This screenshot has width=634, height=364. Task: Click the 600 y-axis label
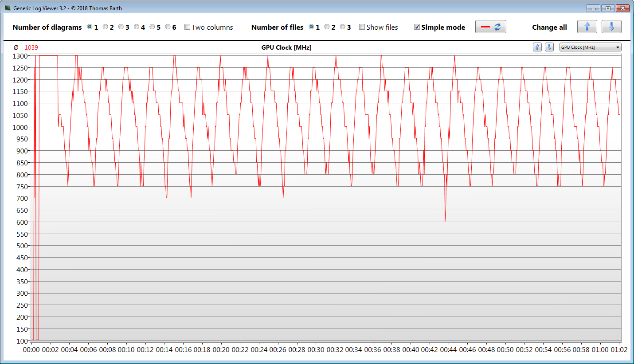click(23, 222)
